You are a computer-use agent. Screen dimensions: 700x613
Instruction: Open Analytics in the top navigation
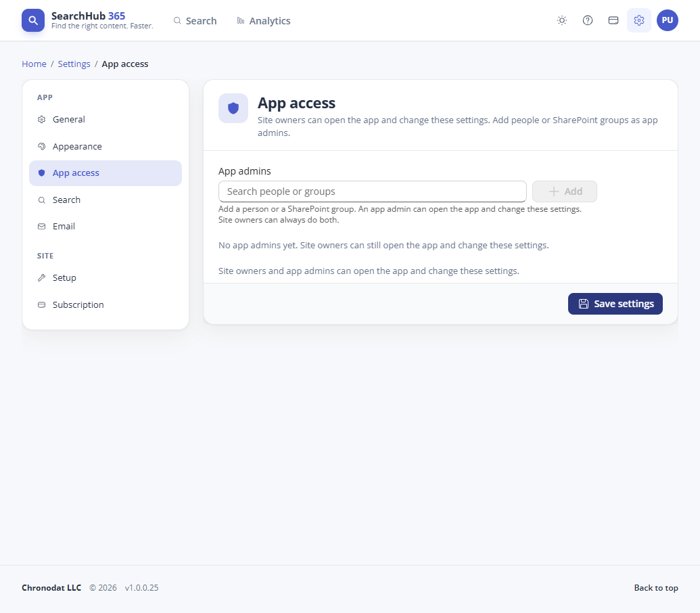(x=263, y=21)
